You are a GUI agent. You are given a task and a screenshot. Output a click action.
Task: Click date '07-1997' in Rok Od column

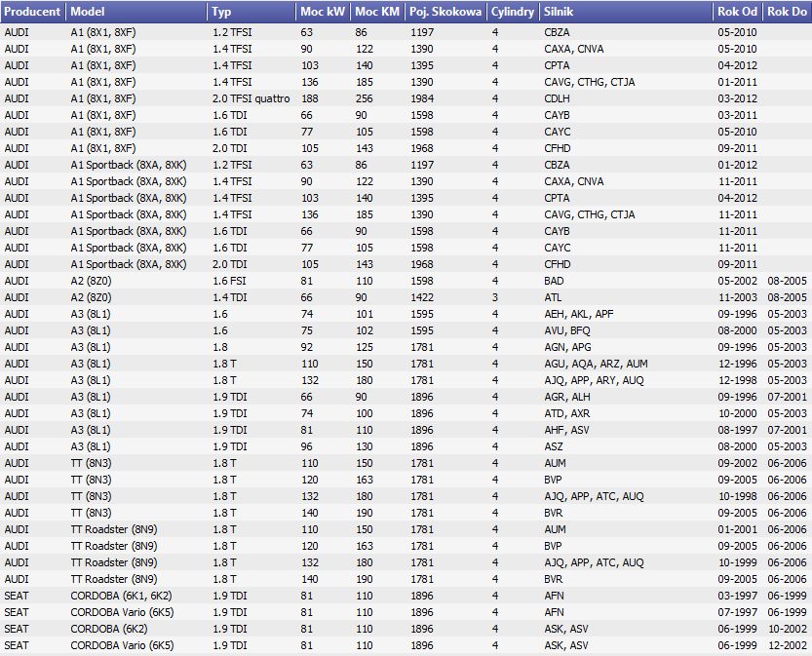[737, 612]
